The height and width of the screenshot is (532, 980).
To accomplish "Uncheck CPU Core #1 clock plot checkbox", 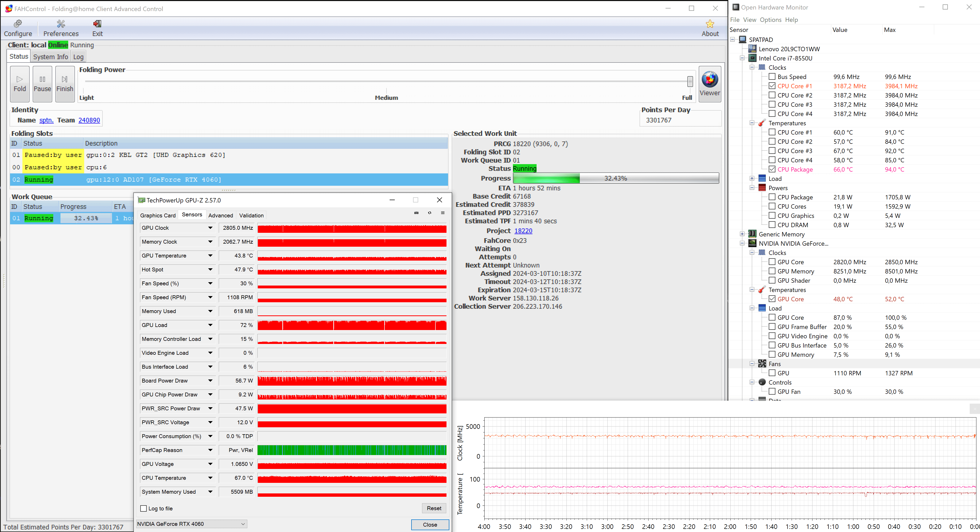I will point(772,86).
